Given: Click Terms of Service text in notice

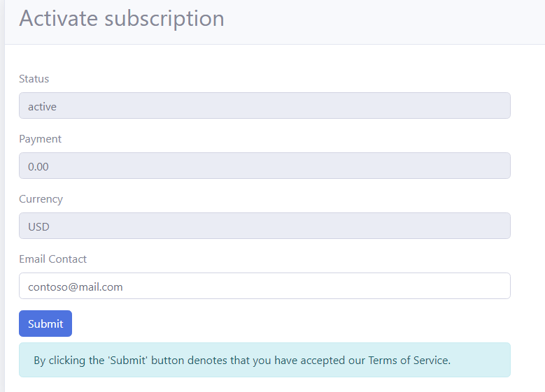Looking at the screenshot, I should [x=409, y=361].
